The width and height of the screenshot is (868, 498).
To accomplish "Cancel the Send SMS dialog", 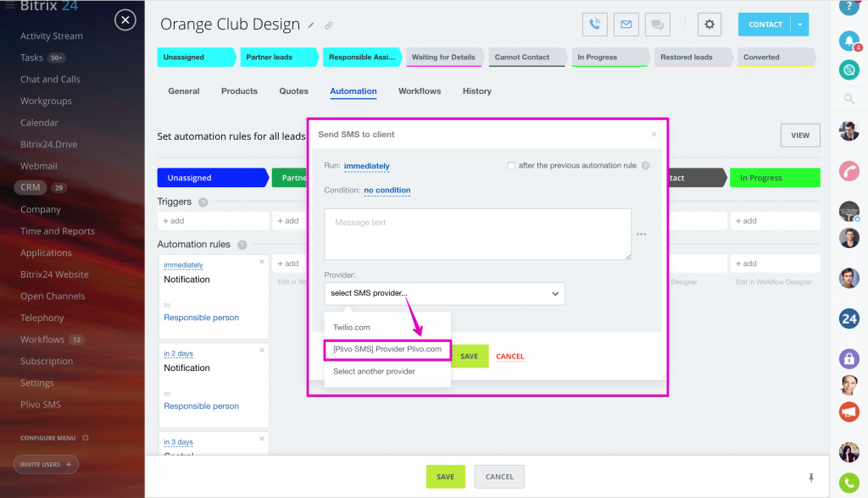I will click(509, 357).
